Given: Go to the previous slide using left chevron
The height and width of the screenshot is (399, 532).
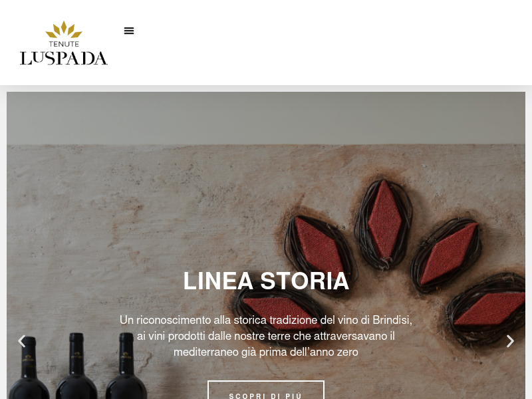Looking at the screenshot, I should point(22,341).
